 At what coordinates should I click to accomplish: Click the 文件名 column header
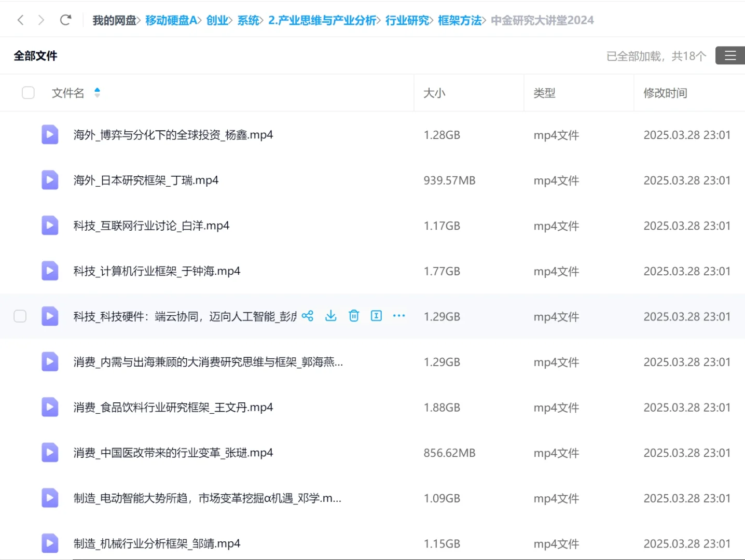68,93
